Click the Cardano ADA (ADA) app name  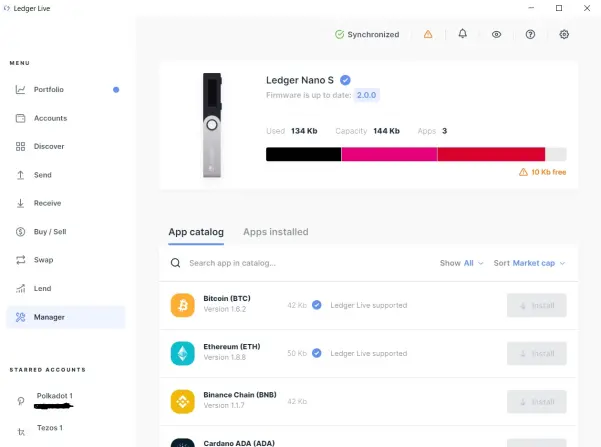(239, 443)
